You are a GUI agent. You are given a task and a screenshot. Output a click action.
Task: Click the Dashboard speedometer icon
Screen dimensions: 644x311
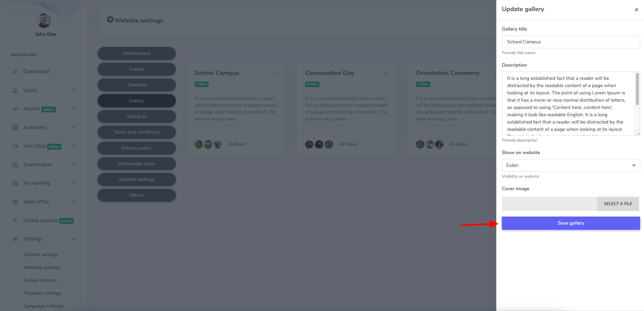[15, 72]
